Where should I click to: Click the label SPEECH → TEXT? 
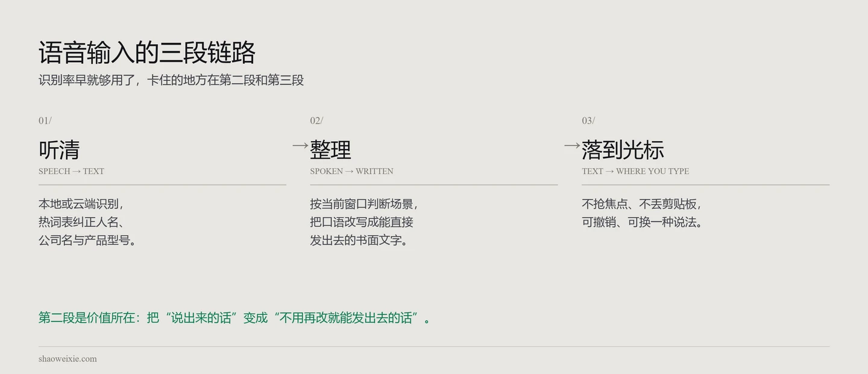71,171
